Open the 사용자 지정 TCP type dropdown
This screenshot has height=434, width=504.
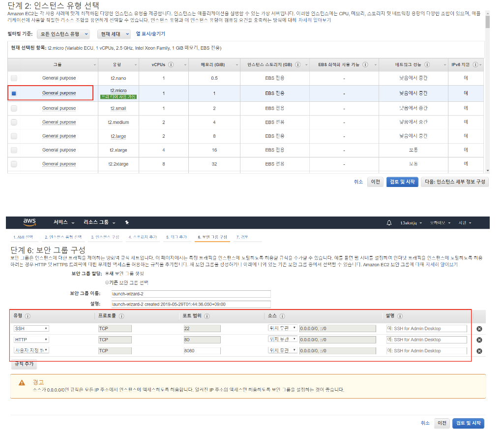tap(31, 350)
